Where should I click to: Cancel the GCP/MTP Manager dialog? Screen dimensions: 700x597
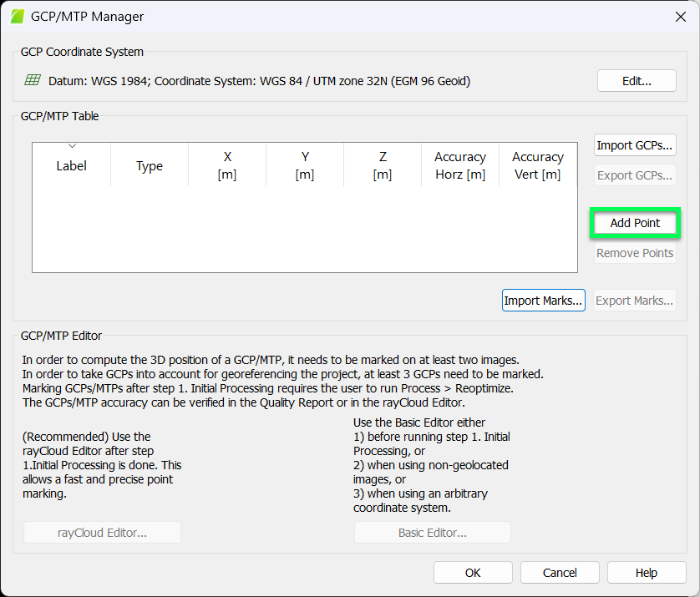(x=560, y=572)
